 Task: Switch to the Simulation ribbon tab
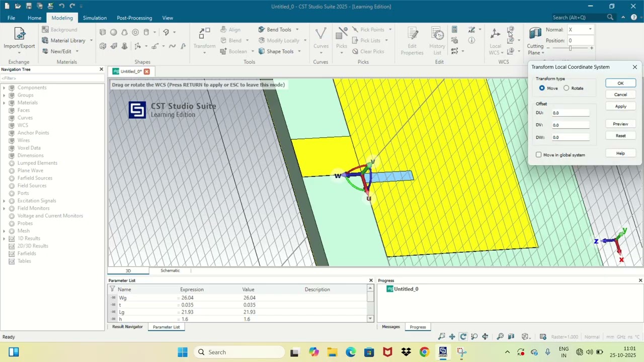point(95,18)
